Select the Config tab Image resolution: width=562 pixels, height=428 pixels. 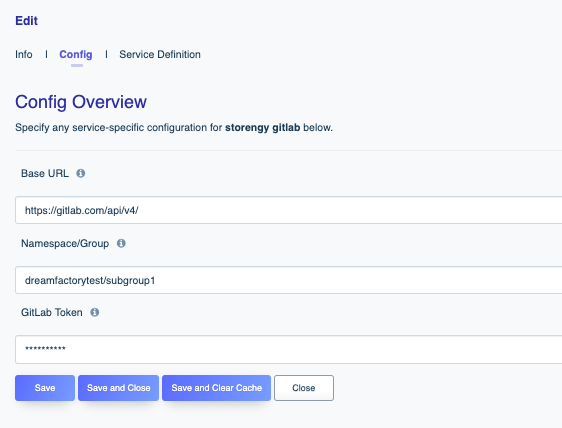coord(76,54)
